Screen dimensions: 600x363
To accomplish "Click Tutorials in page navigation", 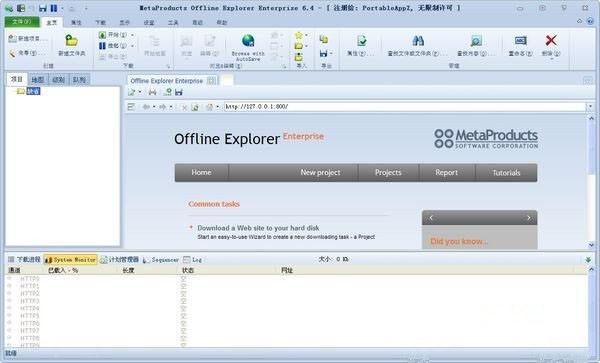I will click(506, 173).
